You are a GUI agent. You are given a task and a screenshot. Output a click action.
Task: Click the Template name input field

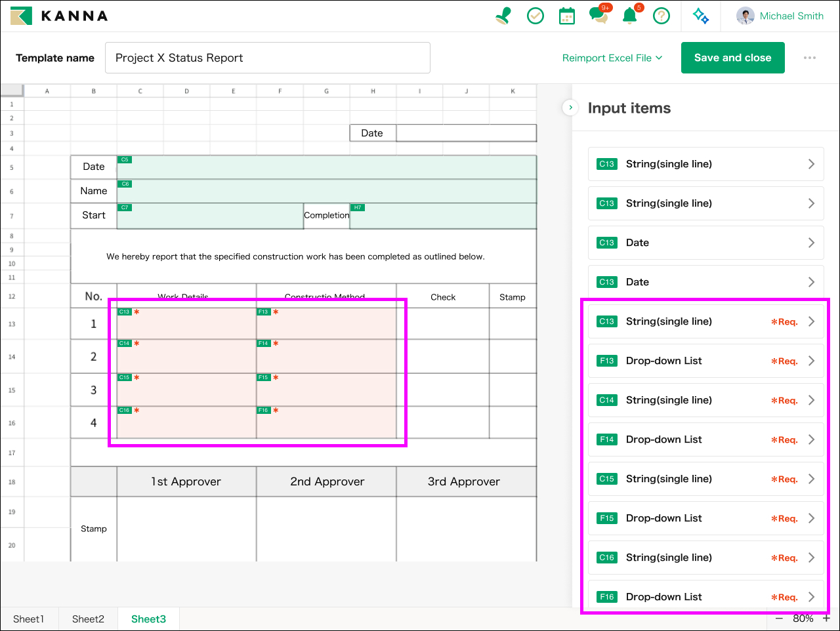[x=267, y=58]
